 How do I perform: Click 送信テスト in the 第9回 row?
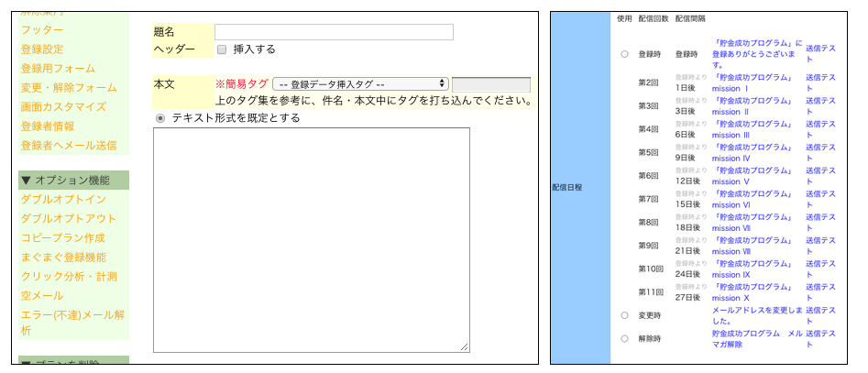(820, 246)
